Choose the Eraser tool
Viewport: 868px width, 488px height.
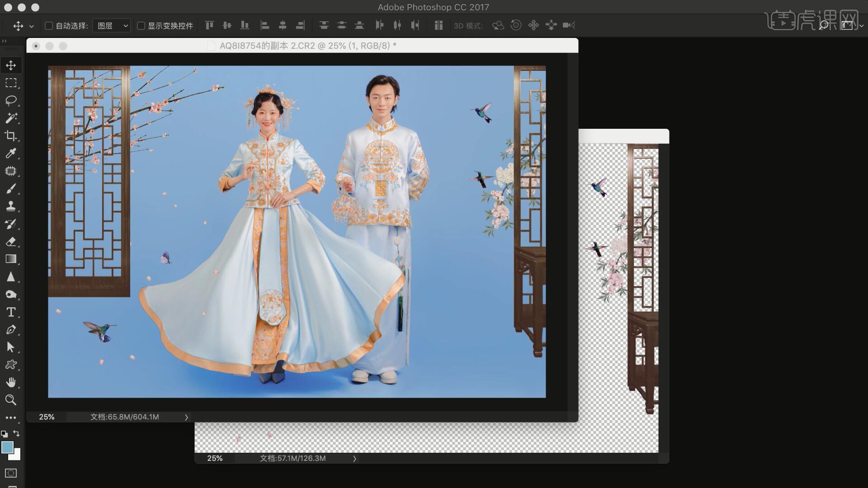(11, 242)
